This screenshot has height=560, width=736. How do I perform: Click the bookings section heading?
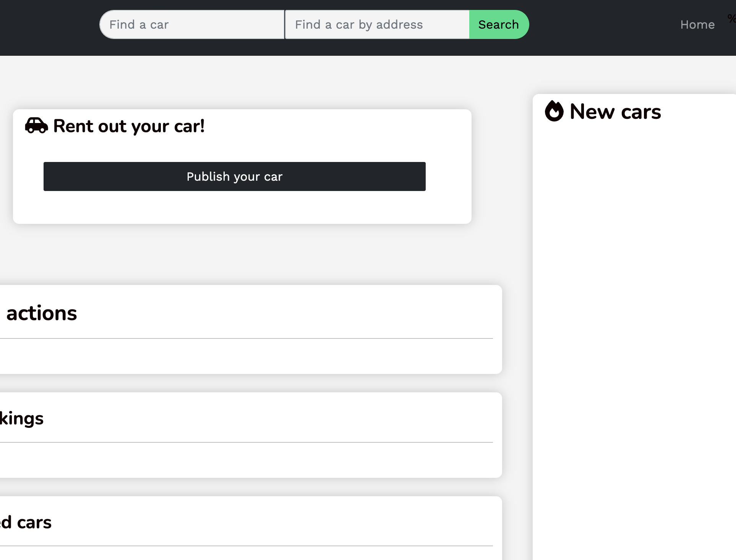[x=22, y=418]
